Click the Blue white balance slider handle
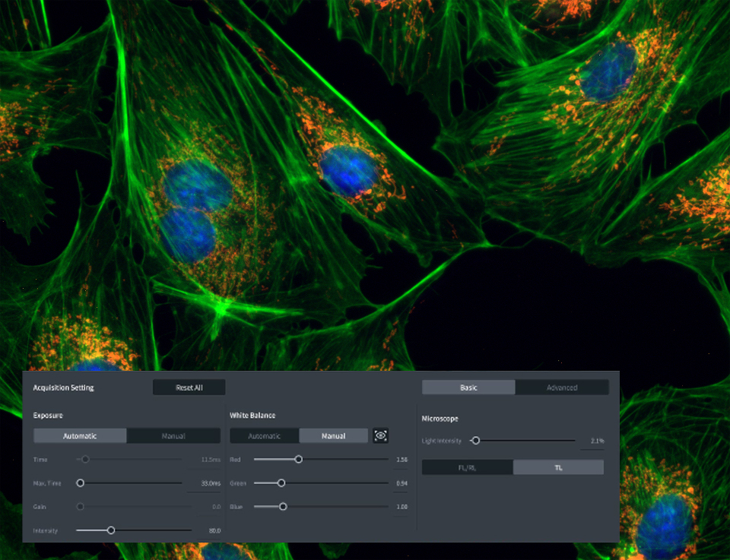The image size is (730, 560). pos(283,506)
